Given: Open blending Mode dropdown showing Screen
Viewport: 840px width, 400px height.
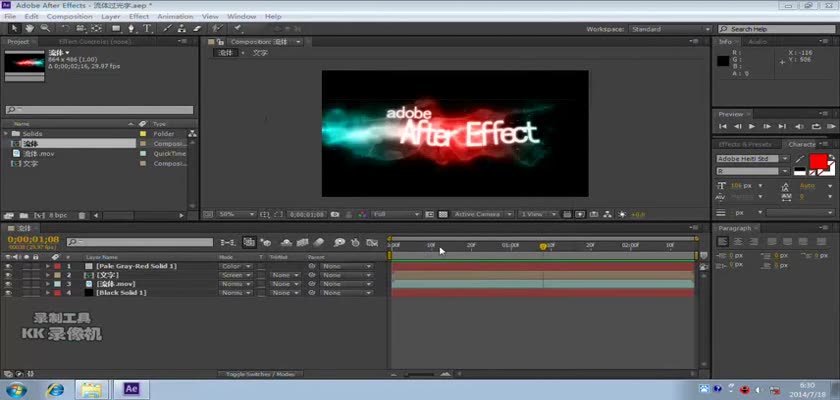Looking at the screenshot, I should (x=236, y=275).
